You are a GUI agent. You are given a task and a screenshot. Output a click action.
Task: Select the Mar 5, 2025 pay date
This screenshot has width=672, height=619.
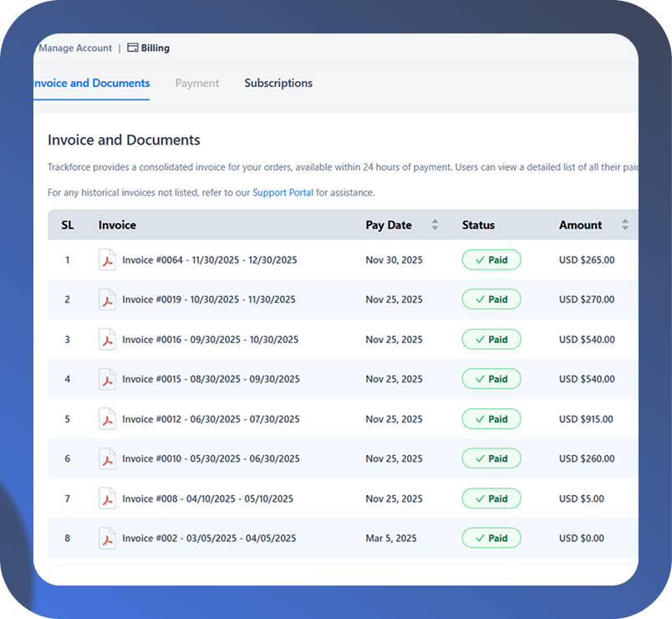pos(391,539)
